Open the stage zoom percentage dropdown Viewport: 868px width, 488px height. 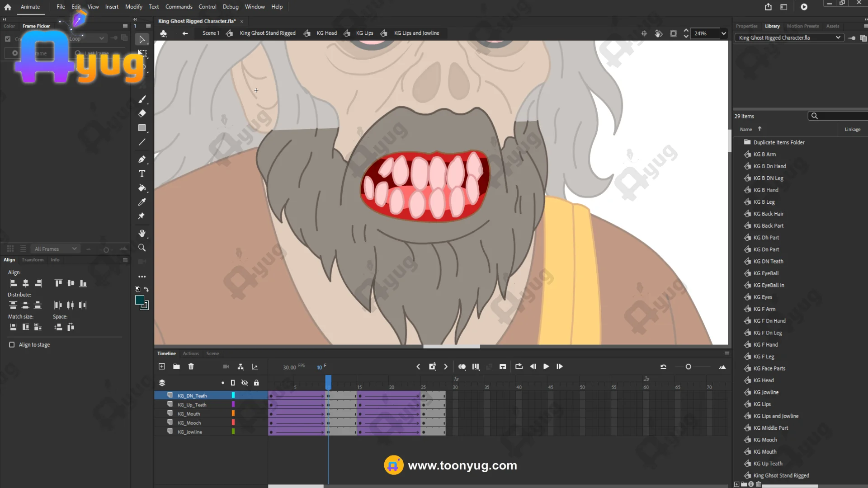tap(724, 33)
